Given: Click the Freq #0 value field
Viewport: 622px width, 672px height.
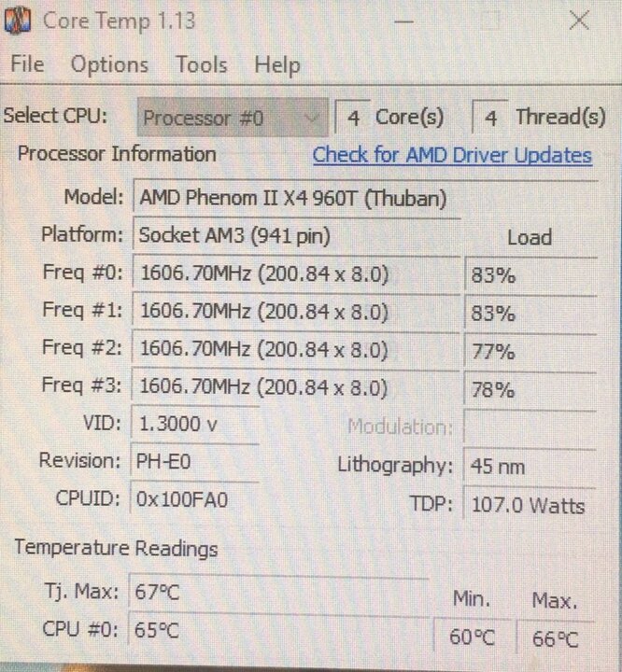Looking at the screenshot, I should point(296,273).
